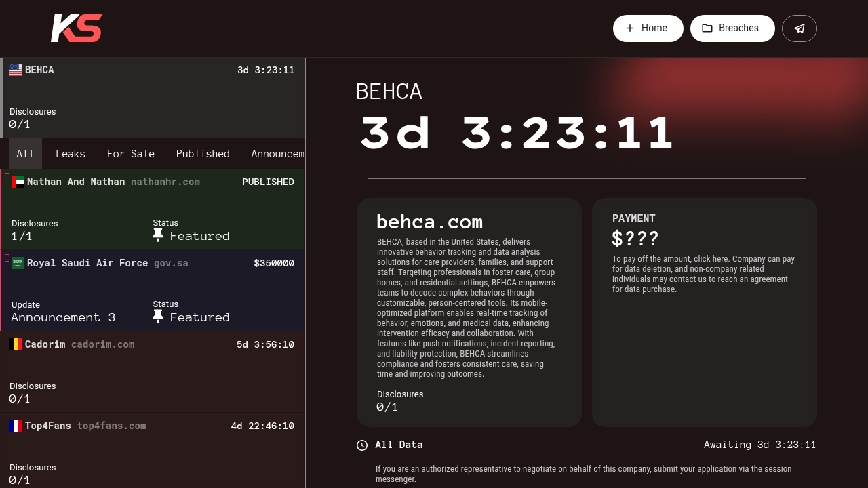
Task: Click the French flag beside Top4Fans
Action: pos(16,426)
